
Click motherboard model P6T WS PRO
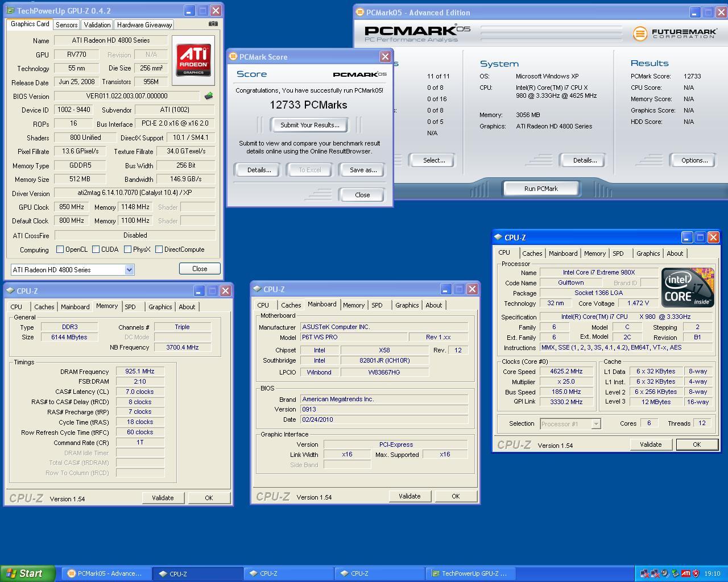coord(353,337)
